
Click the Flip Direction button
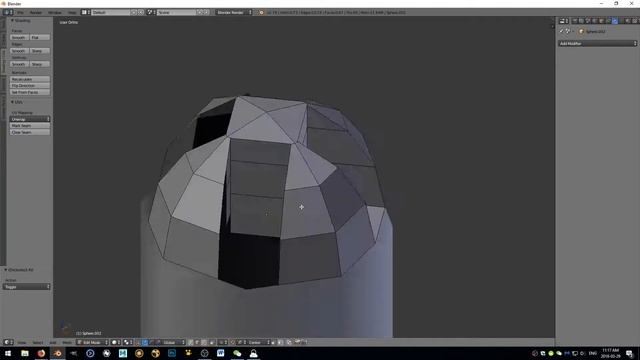[30, 86]
